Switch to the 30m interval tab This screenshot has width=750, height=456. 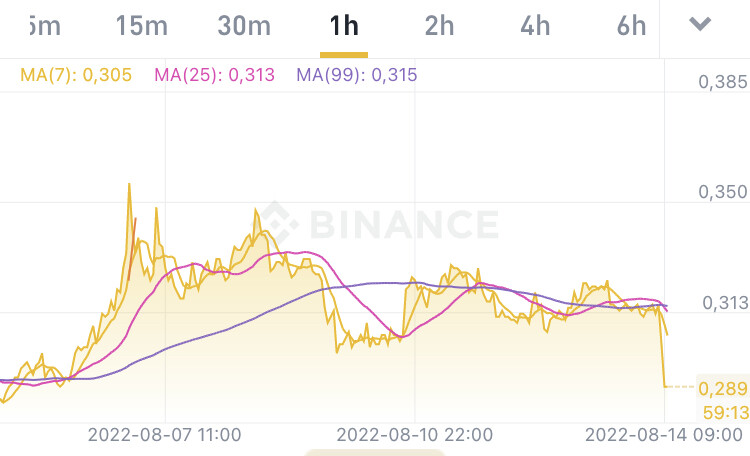click(244, 26)
